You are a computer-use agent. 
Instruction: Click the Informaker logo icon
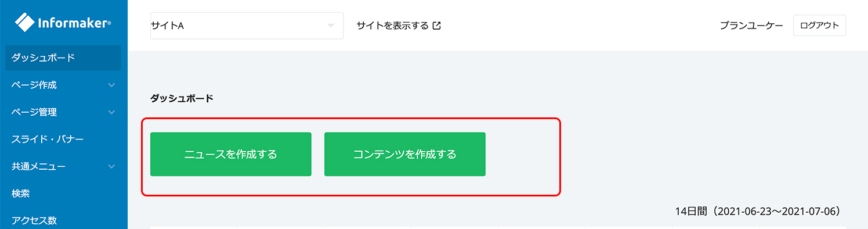[25, 22]
